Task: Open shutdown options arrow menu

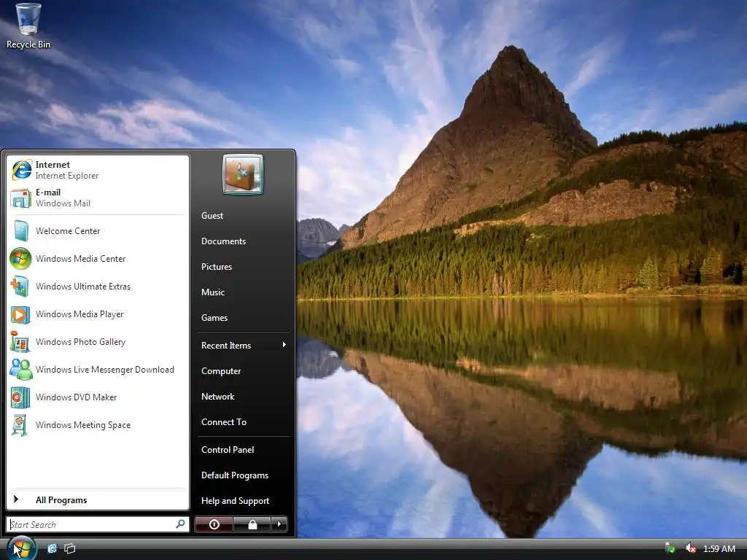Action: tap(279, 524)
